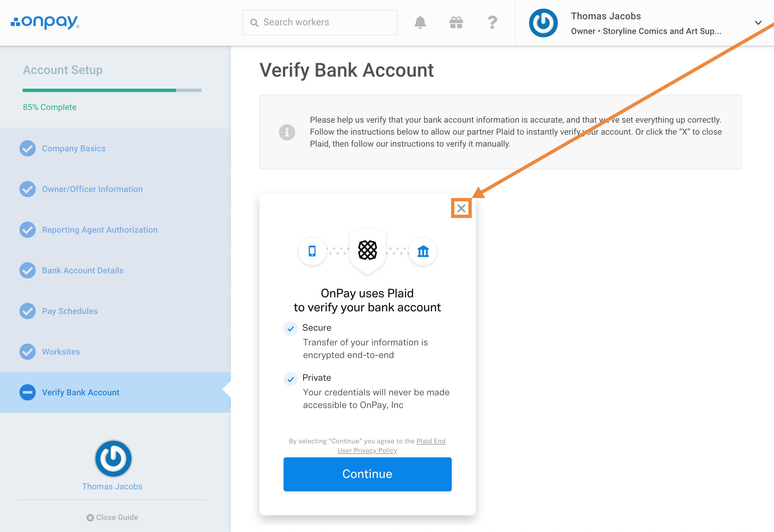Select the help question mark icon
This screenshot has height=532, width=774.
point(493,22)
